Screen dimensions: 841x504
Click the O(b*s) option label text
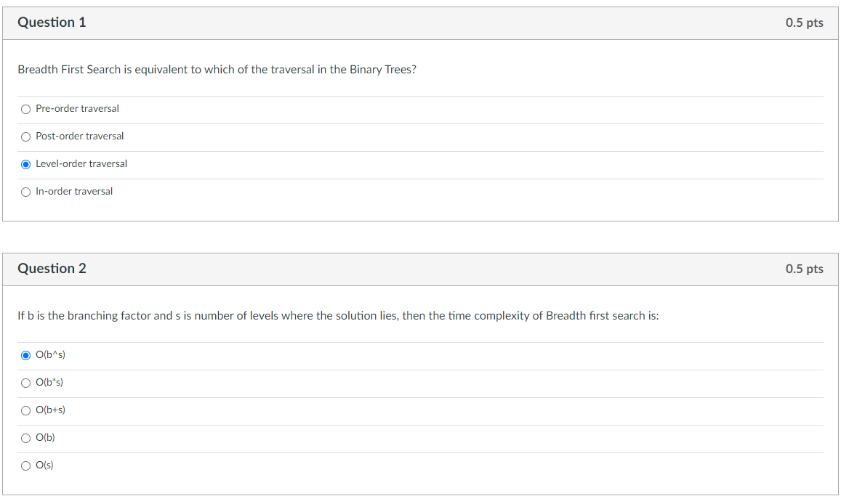point(50,382)
